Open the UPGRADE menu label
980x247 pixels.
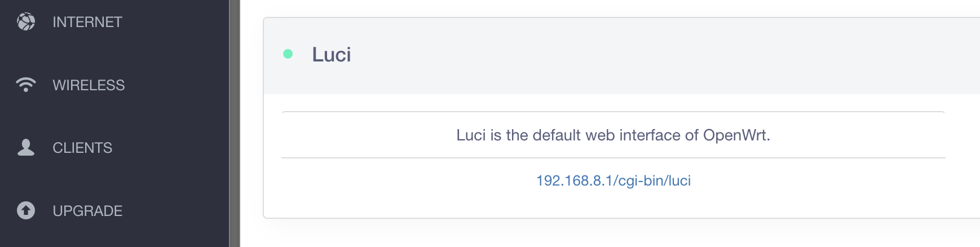pos(87,211)
